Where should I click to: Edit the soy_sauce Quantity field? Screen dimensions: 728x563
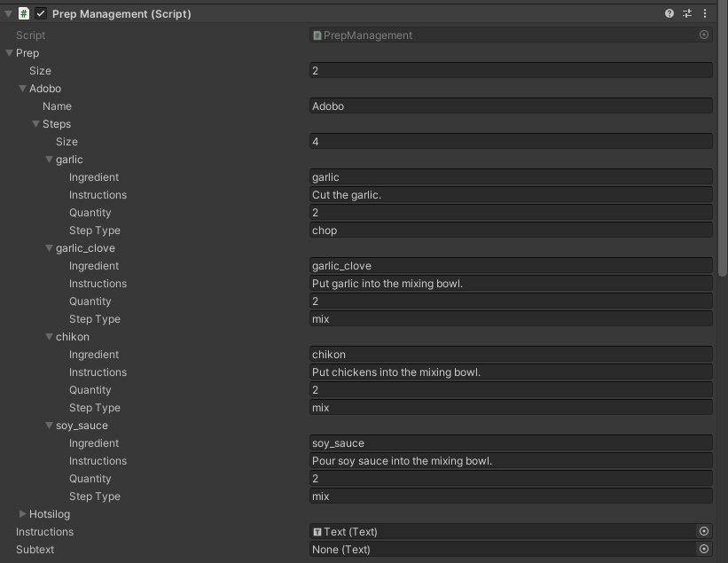tap(511, 479)
